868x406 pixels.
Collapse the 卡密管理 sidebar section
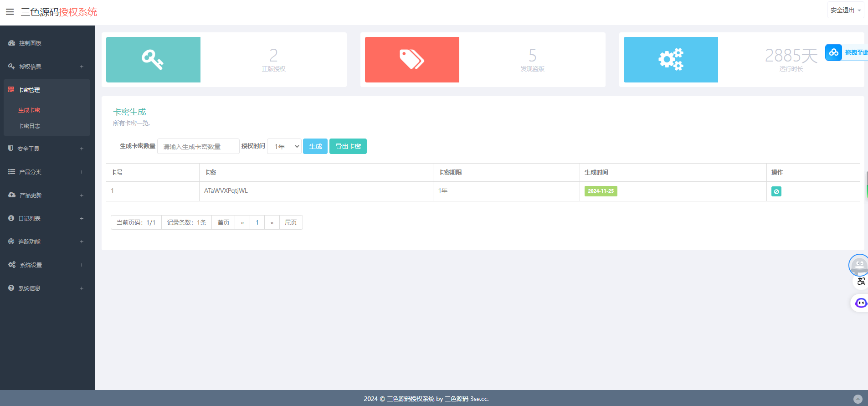tap(46, 90)
